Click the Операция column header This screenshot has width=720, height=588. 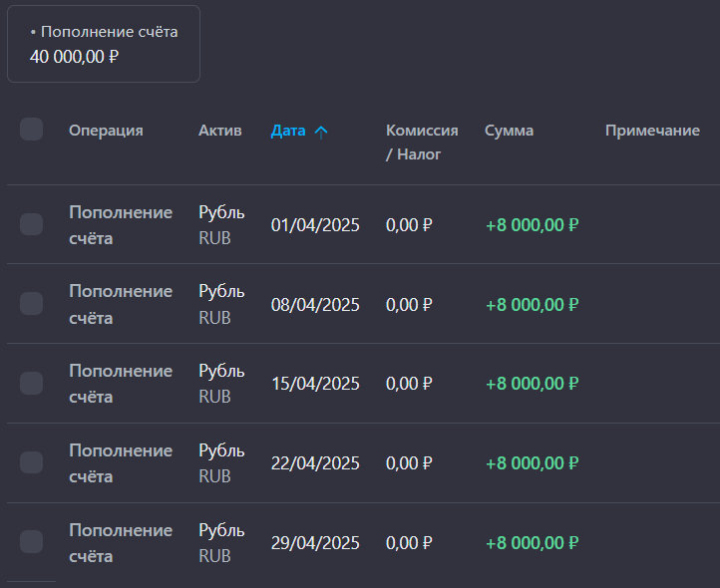click(x=106, y=131)
